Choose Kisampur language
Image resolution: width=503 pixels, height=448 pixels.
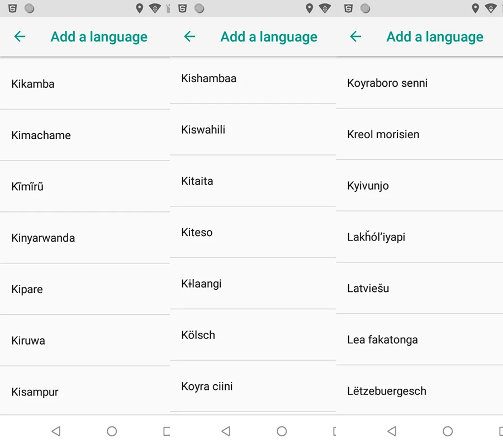[85, 390]
